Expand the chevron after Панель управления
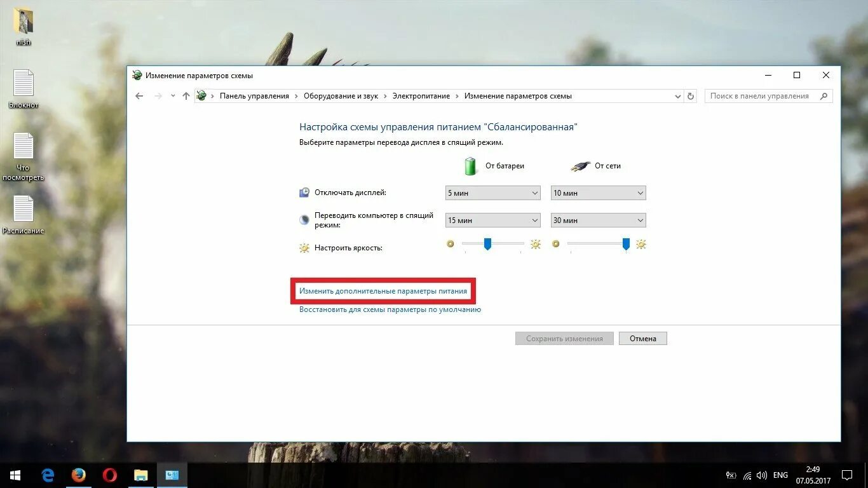Screen dimensions: 868x488 [296, 96]
